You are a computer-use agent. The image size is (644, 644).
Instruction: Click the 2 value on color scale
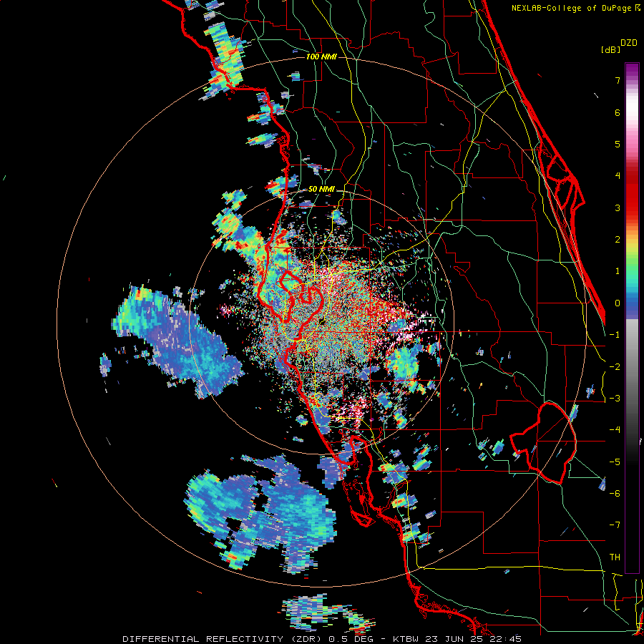click(618, 240)
